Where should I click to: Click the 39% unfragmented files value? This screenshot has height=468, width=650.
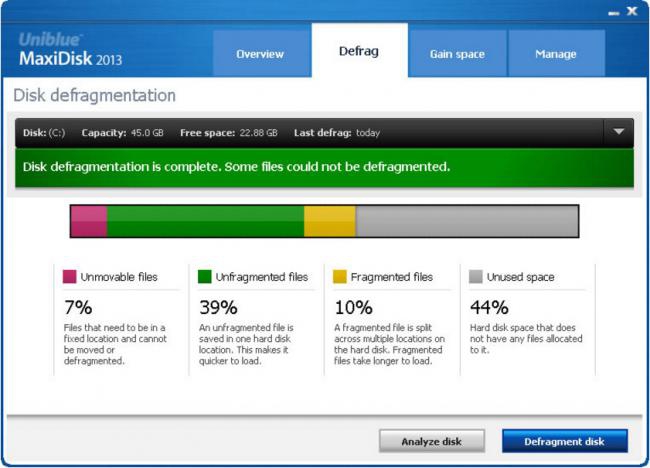click(x=218, y=307)
